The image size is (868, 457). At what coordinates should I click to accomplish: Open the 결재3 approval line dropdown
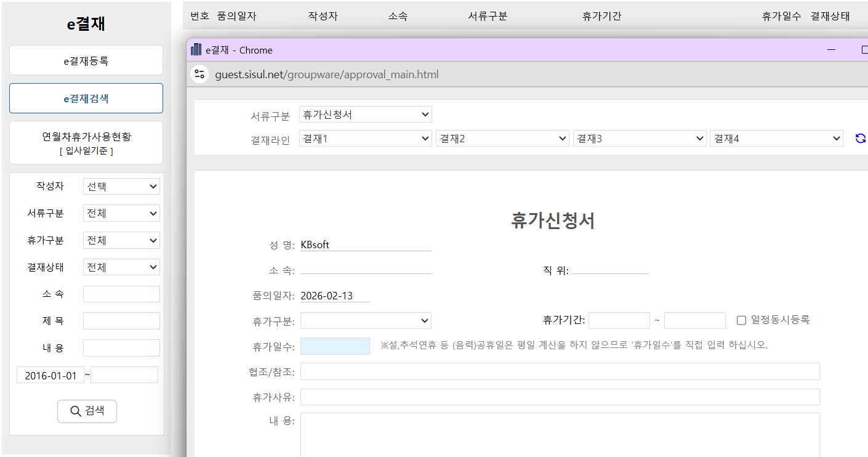coord(639,139)
